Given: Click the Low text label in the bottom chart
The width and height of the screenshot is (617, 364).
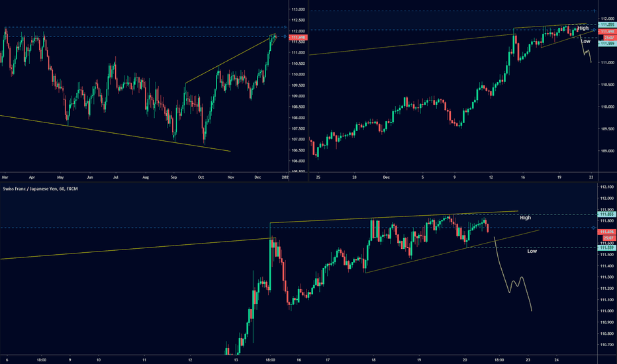Looking at the screenshot, I should (x=532, y=251).
